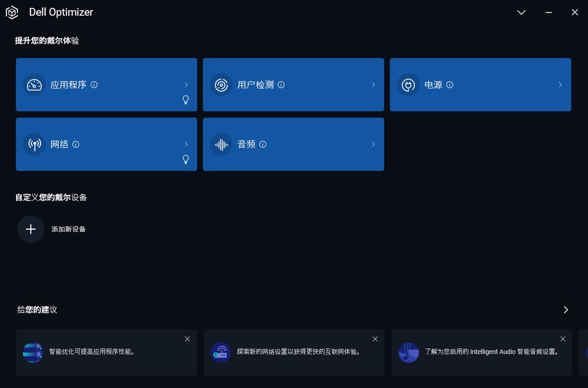Select the 音频 waveform icon
588x388 pixels.
coord(221,144)
